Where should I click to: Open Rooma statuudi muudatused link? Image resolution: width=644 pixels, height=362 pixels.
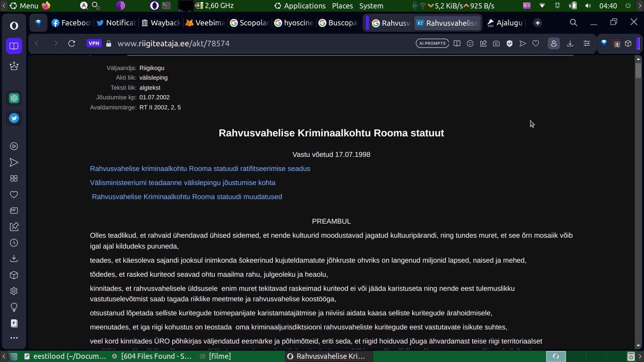(x=187, y=197)
